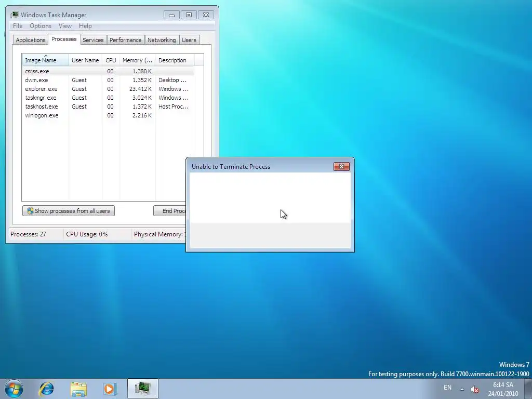
Task: Select the csrss.exe process row
Action: 108,71
